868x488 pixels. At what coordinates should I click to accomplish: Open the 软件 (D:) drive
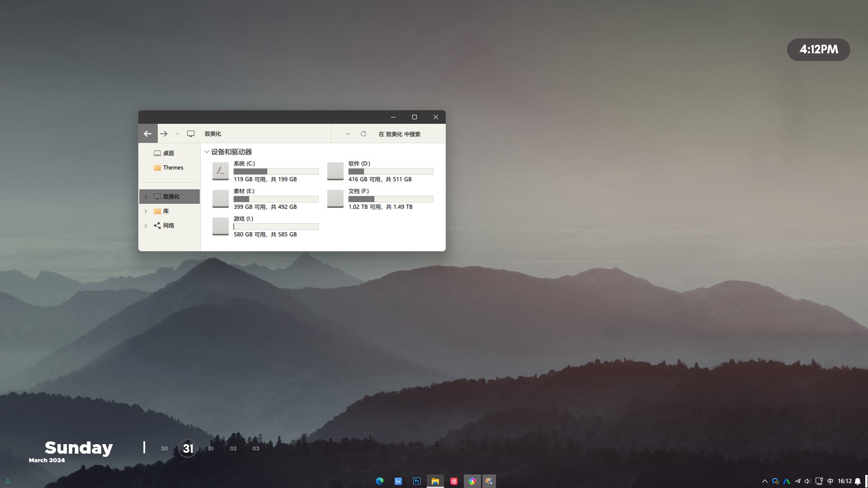point(335,171)
